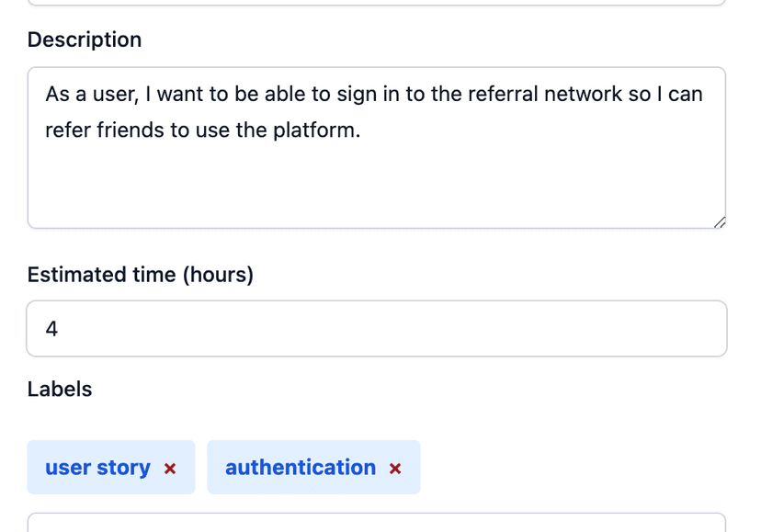Image resolution: width=761 pixels, height=532 pixels.
Task: Click the "Estimated time (hours)" label
Action: (141, 275)
